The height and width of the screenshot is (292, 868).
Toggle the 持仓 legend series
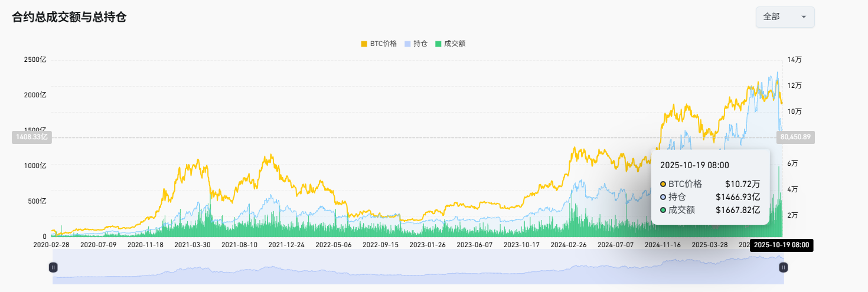[x=416, y=44]
